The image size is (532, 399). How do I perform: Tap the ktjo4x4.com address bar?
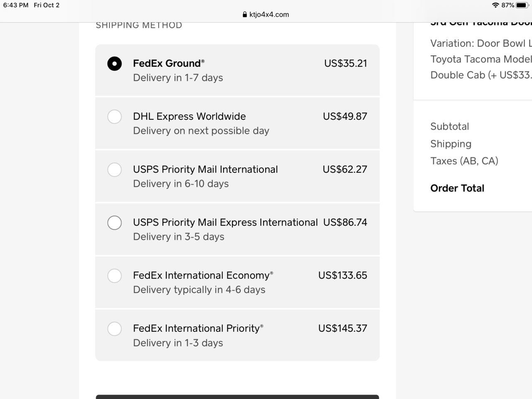click(x=266, y=14)
